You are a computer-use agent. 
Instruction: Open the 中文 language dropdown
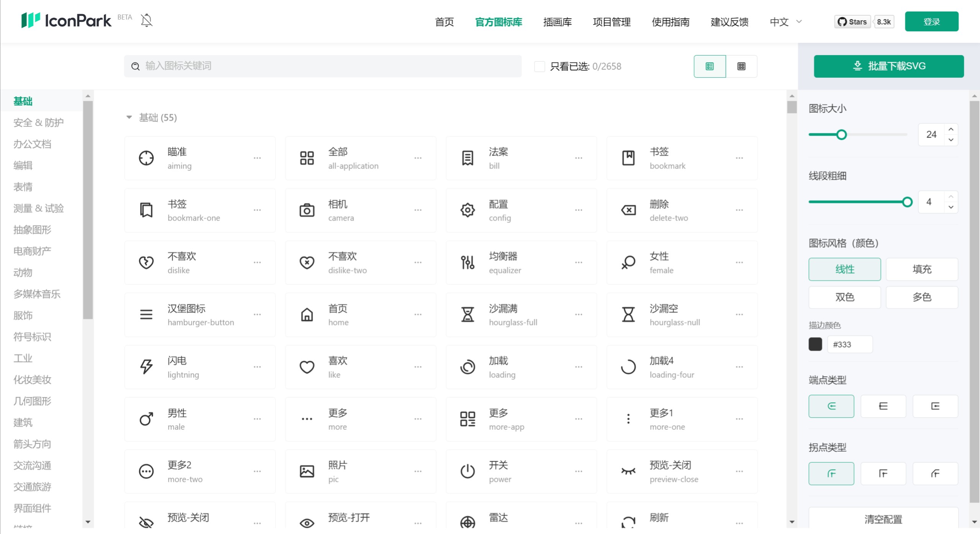pyautogui.click(x=784, y=22)
